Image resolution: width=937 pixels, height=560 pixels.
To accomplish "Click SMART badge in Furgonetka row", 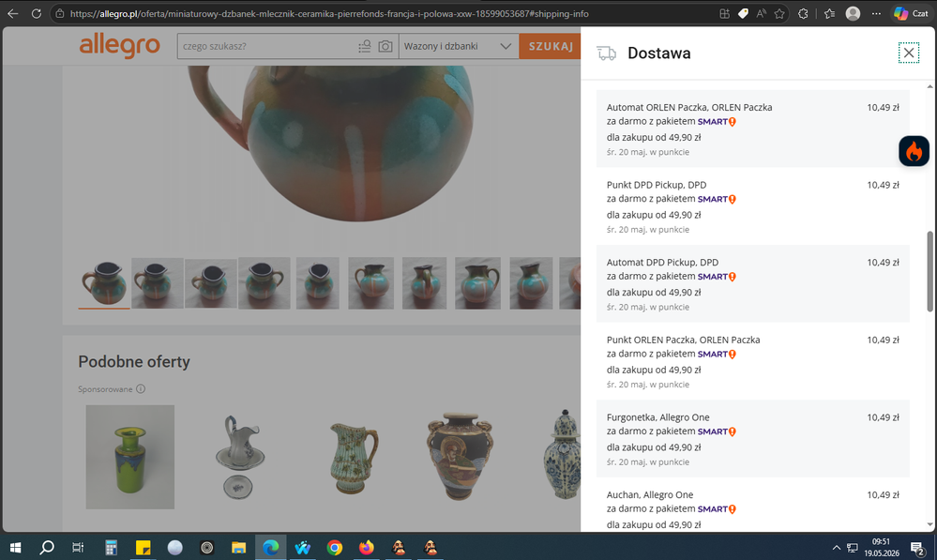I will tap(717, 431).
